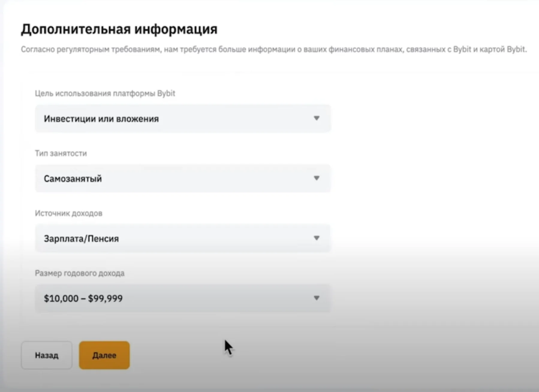Click the Дополнительная информация heading

click(x=119, y=29)
